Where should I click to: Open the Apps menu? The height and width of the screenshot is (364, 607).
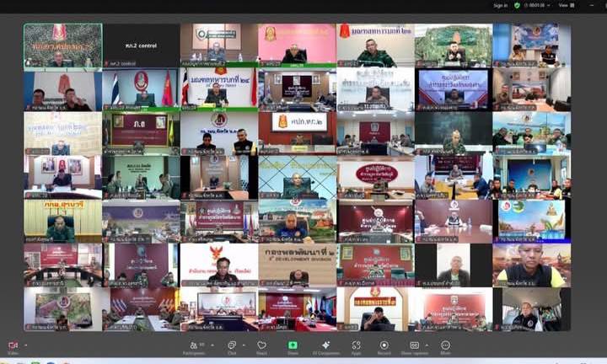point(357,345)
